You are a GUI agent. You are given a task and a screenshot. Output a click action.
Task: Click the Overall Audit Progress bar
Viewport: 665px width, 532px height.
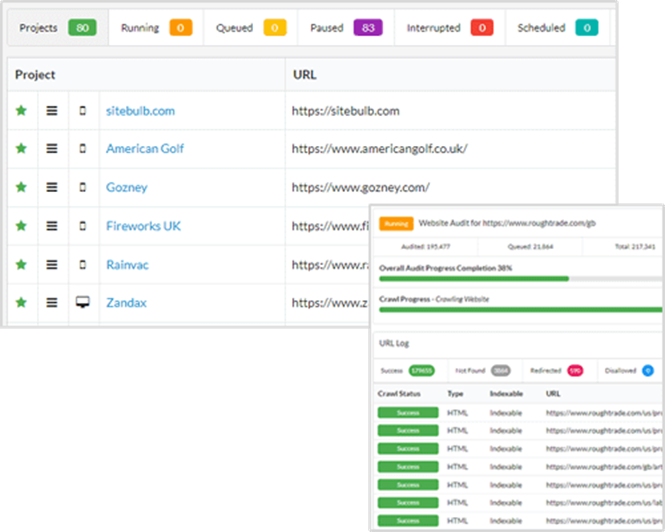[x=520, y=279]
